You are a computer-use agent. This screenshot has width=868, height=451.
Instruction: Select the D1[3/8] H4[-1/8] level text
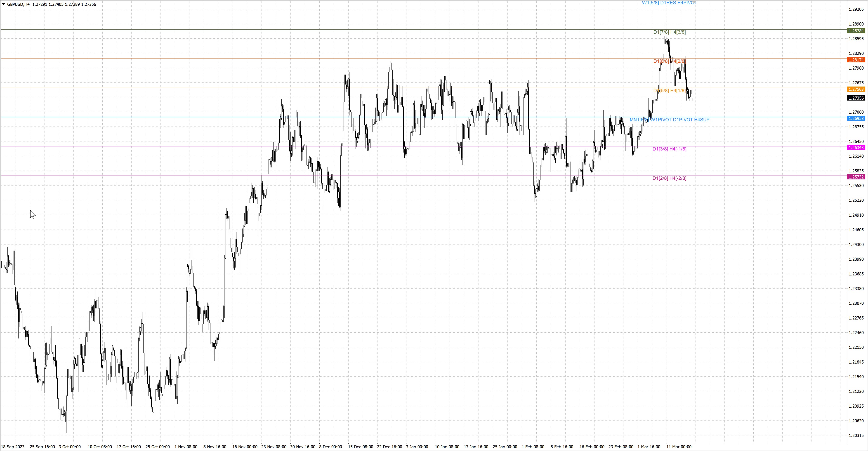coord(669,149)
